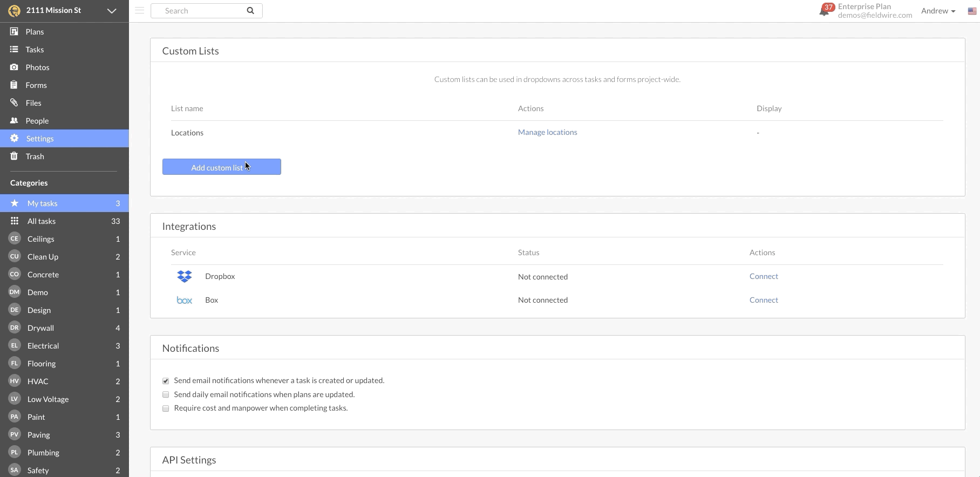Image resolution: width=980 pixels, height=477 pixels.
Task: Select the Drywall category DR badge
Action: (15, 328)
